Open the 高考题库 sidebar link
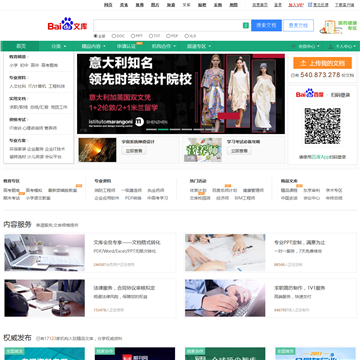 click(50, 65)
